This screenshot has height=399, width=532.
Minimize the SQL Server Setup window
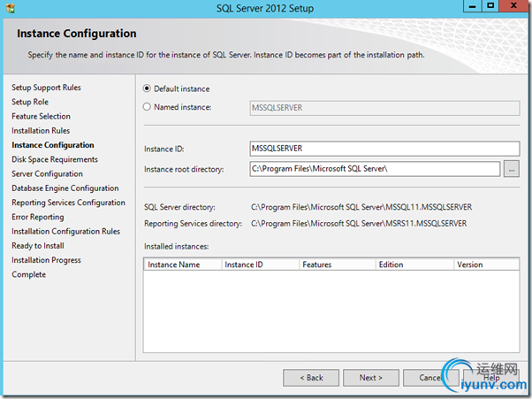point(471,8)
